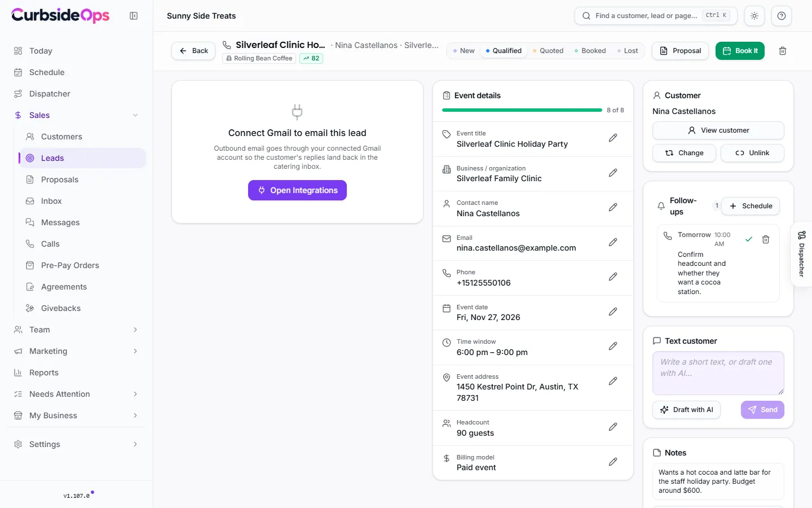
Task: Edit the Contact name pencil icon
Action: [613, 207]
